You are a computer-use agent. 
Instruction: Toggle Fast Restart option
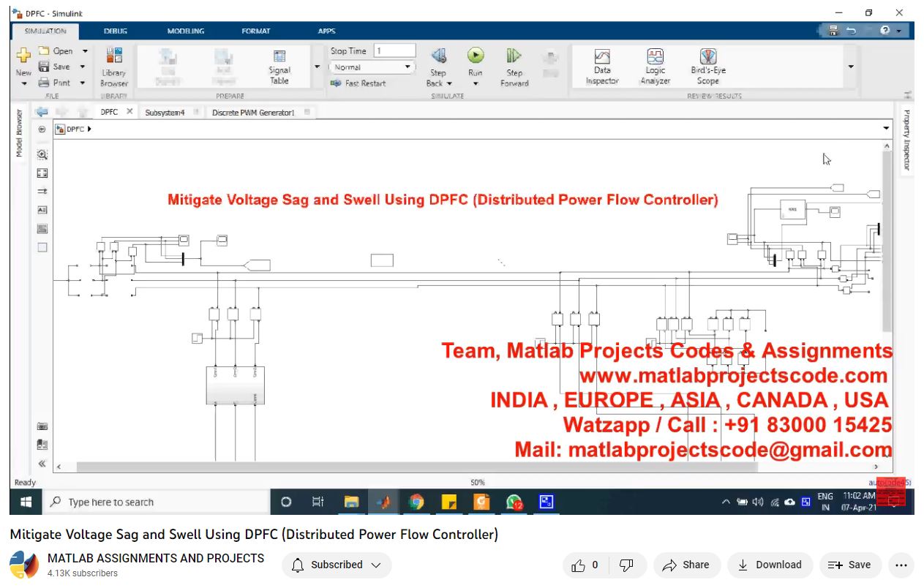tap(358, 83)
